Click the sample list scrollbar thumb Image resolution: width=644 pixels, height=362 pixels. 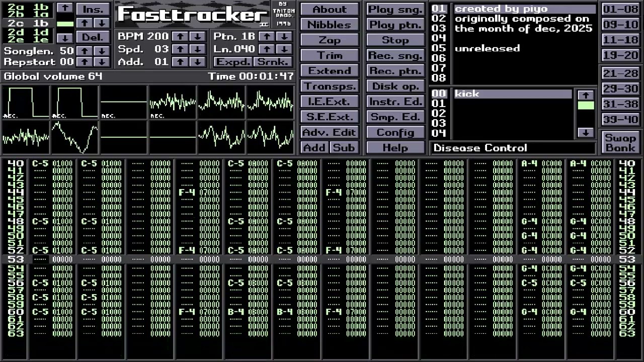(585, 105)
